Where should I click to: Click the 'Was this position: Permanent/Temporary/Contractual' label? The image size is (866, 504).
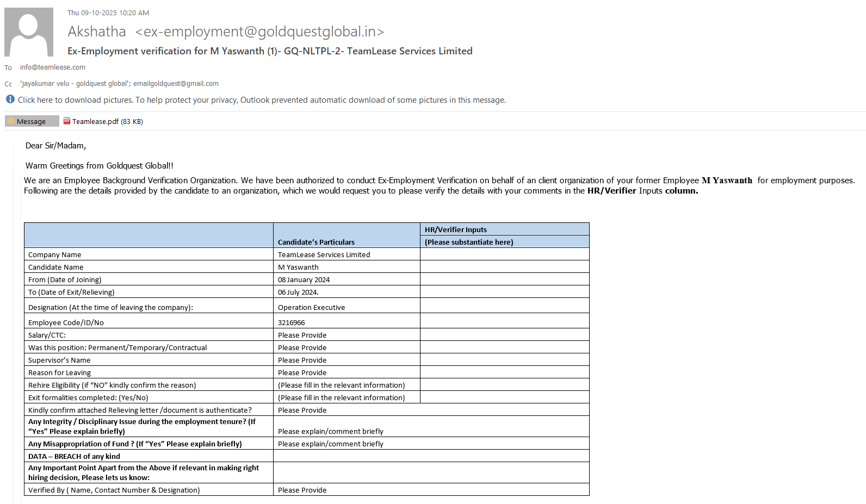pos(117,347)
